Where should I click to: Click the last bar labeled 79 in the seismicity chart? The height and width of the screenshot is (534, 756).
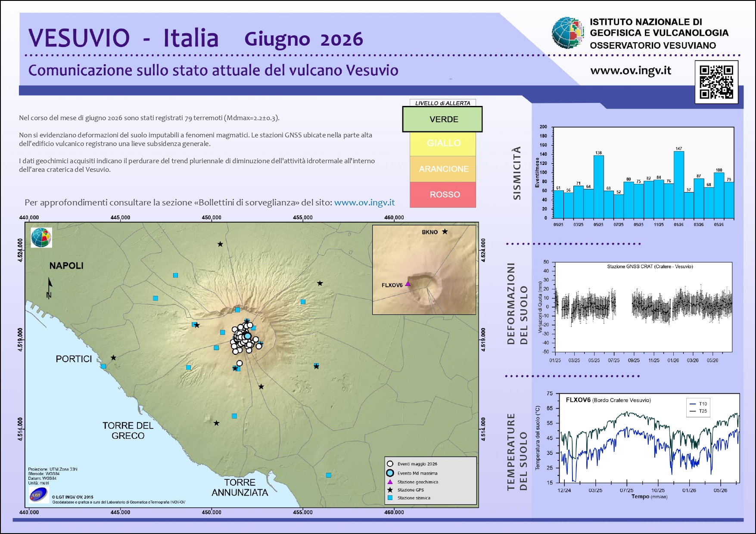(729, 200)
